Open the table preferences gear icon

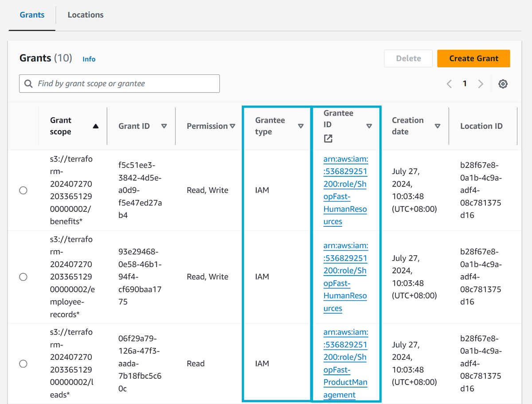(503, 83)
